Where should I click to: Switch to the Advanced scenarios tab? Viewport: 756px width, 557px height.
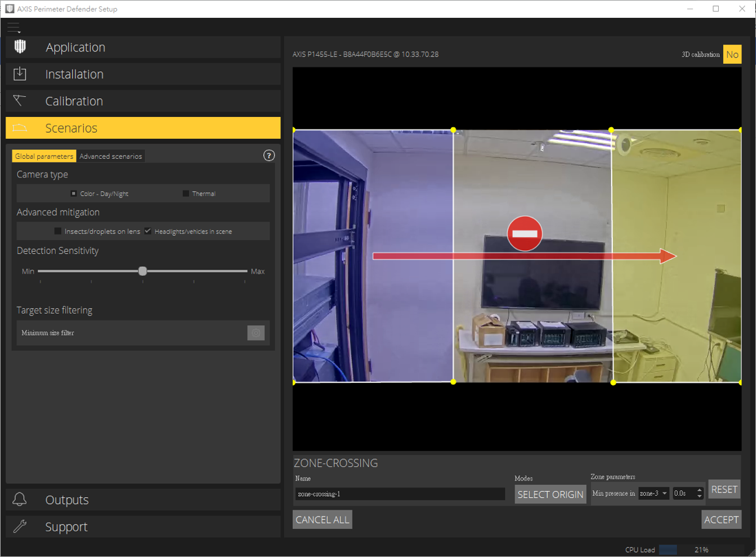111,156
